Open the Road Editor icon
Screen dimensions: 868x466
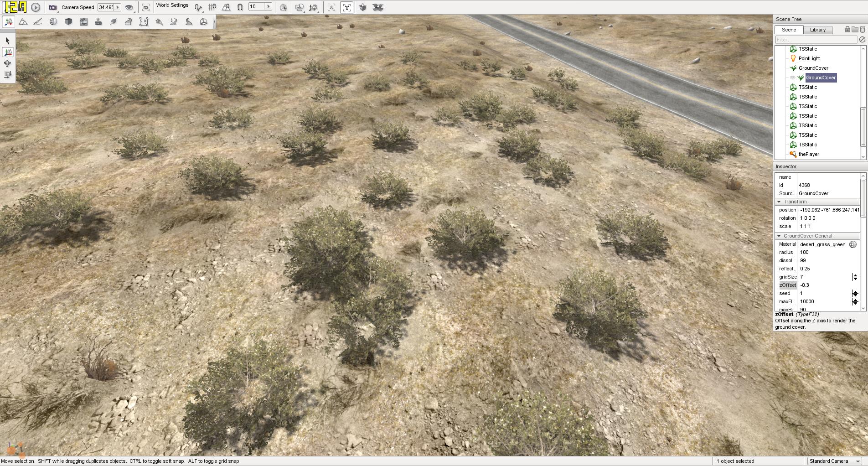tap(189, 21)
